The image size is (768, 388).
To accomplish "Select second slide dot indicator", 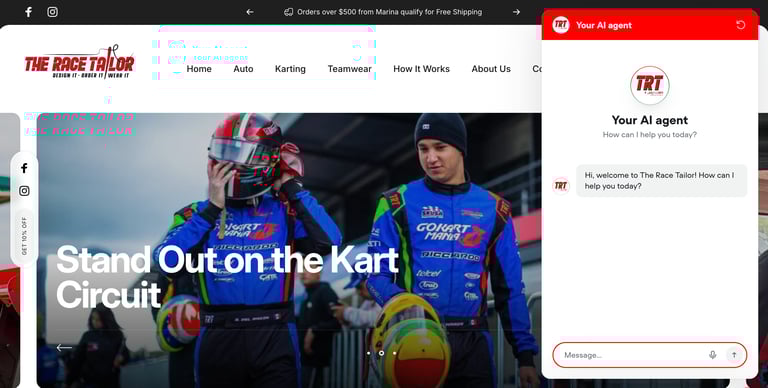I will (381, 353).
